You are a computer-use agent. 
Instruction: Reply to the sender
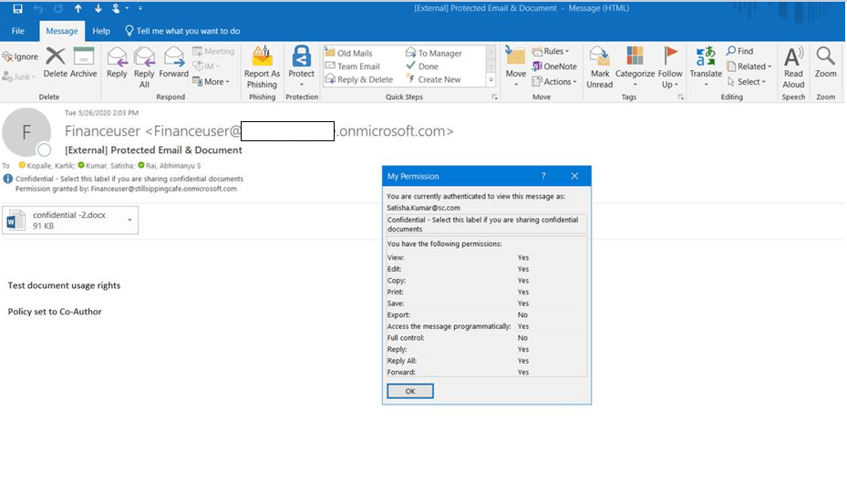117,62
